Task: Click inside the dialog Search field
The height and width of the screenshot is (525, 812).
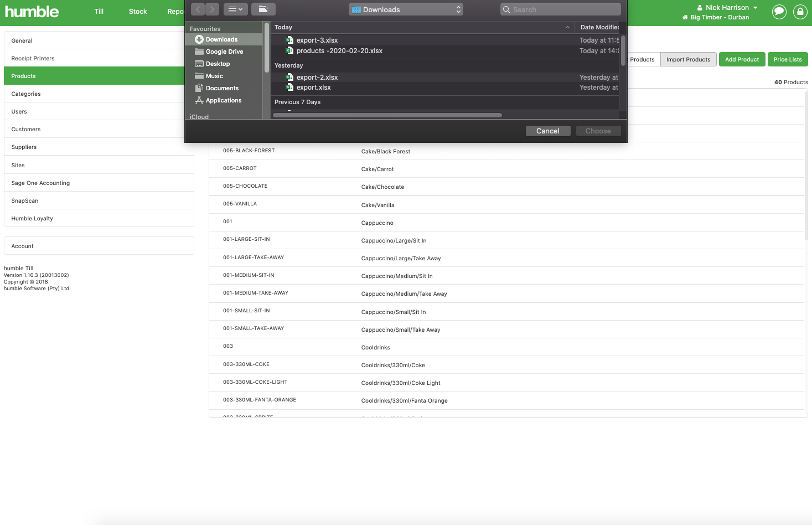Action: [560, 9]
